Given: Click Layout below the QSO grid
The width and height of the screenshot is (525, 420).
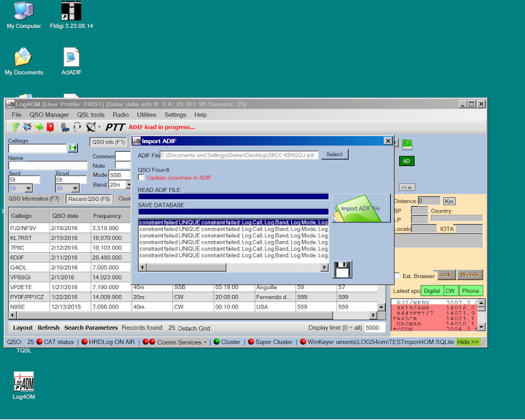Looking at the screenshot, I should point(23,327).
